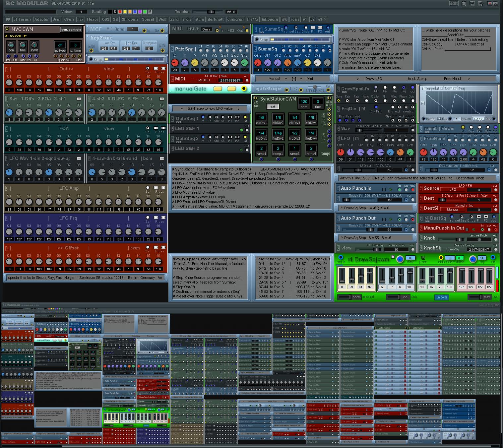The width and height of the screenshot is (503, 448).
Task: Toggle step 08 LED in SummSq
Action: (x=330, y=50)
